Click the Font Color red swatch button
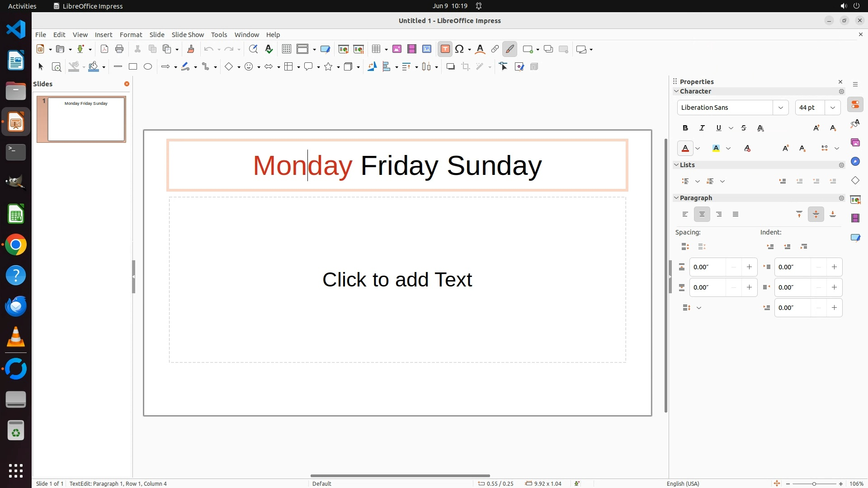This screenshot has width=868, height=488. pos(685,149)
